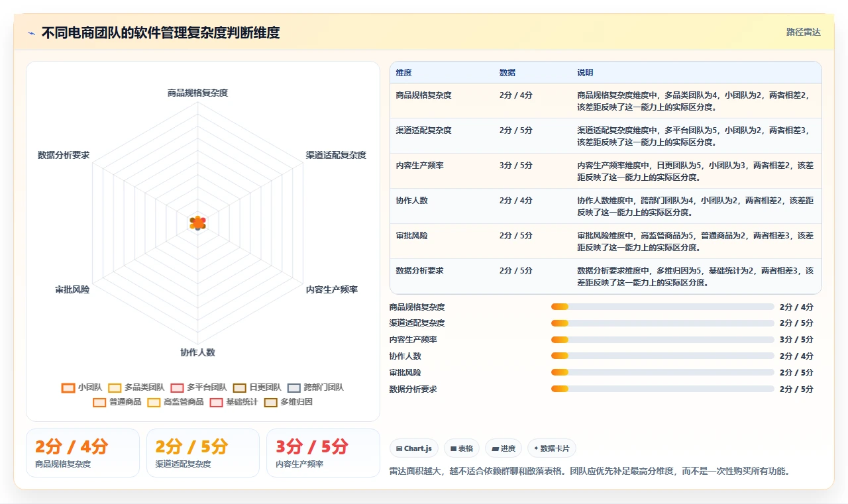This screenshot has height=504, width=848.
Task: Click the 商品规格复杂度 radar axis label
Action: tap(197, 93)
